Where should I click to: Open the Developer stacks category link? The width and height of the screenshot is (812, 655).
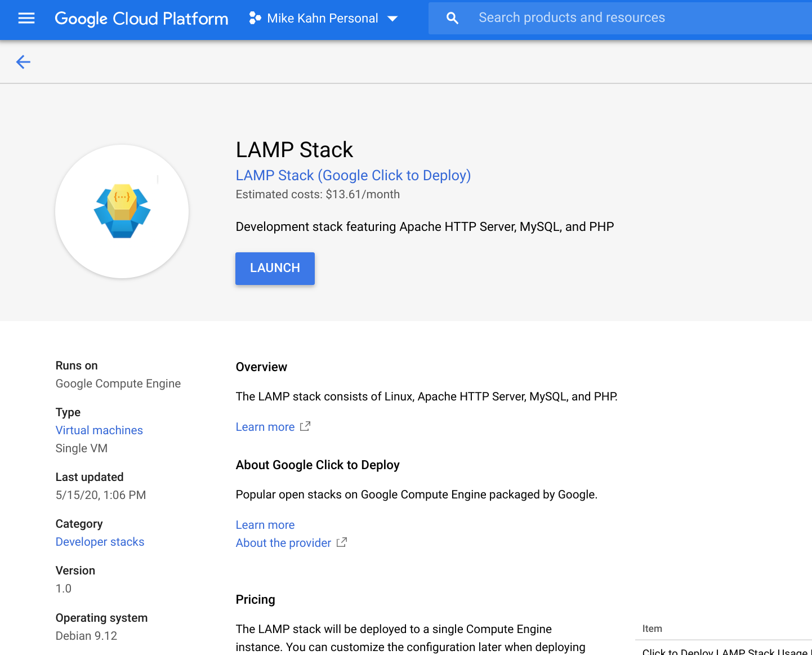click(100, 542)
